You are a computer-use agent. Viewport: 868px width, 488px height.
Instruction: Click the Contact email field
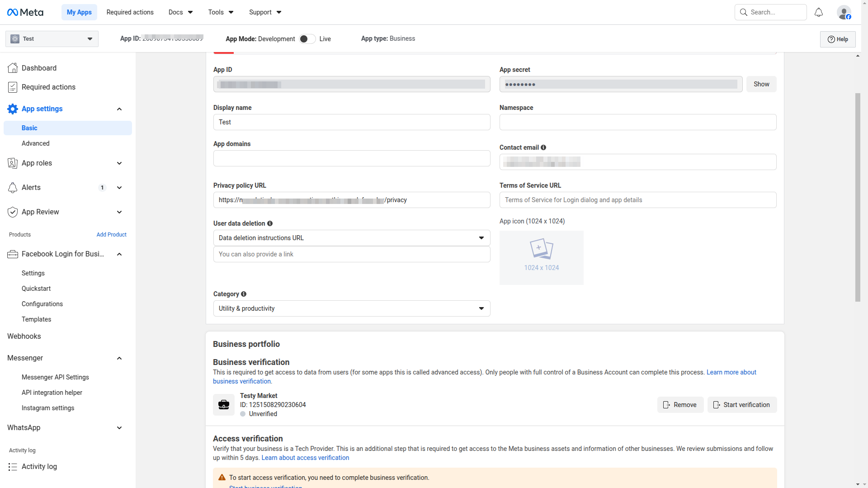[x=638, y=162]
